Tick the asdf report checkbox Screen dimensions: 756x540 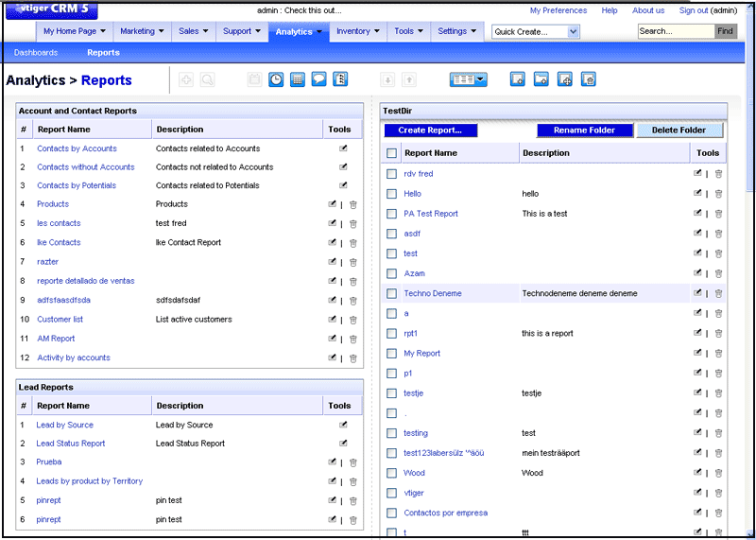[391, 234]
